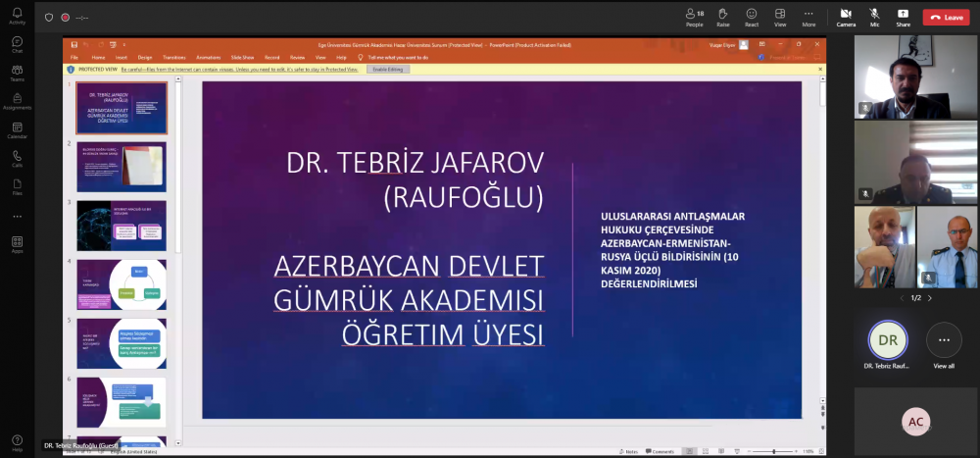Click the PowerPoint zoom slider
Screen dimensions: 980x458
pyautogui.click(x=774, y=451)
